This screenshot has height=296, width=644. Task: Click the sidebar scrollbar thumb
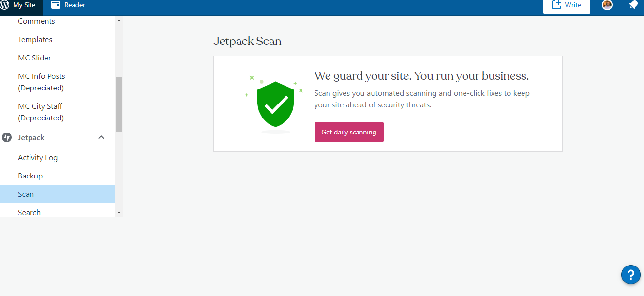point(119,104)
